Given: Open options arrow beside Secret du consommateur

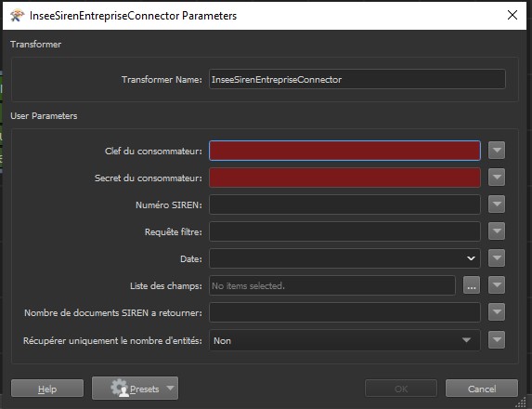Looking at the screenshot, I should tap(497, 177).
